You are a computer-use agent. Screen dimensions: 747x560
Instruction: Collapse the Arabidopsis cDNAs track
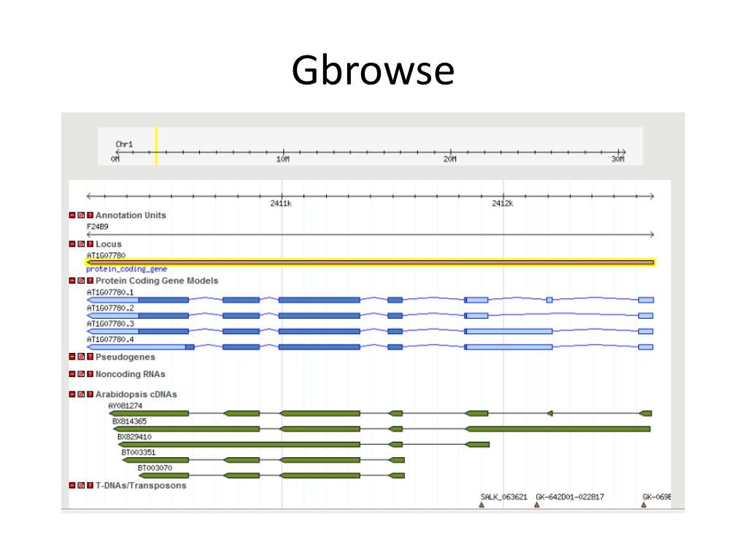point(72,394)
